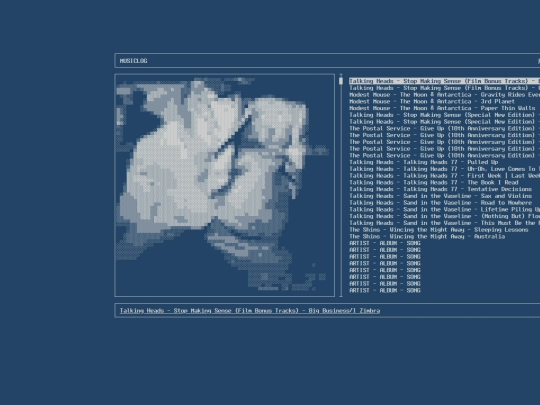Image resolution: width=540 pixels, height=405 pixels.
Task: Select 'Road to Nowhere' track row
Action: pos(440,202)
